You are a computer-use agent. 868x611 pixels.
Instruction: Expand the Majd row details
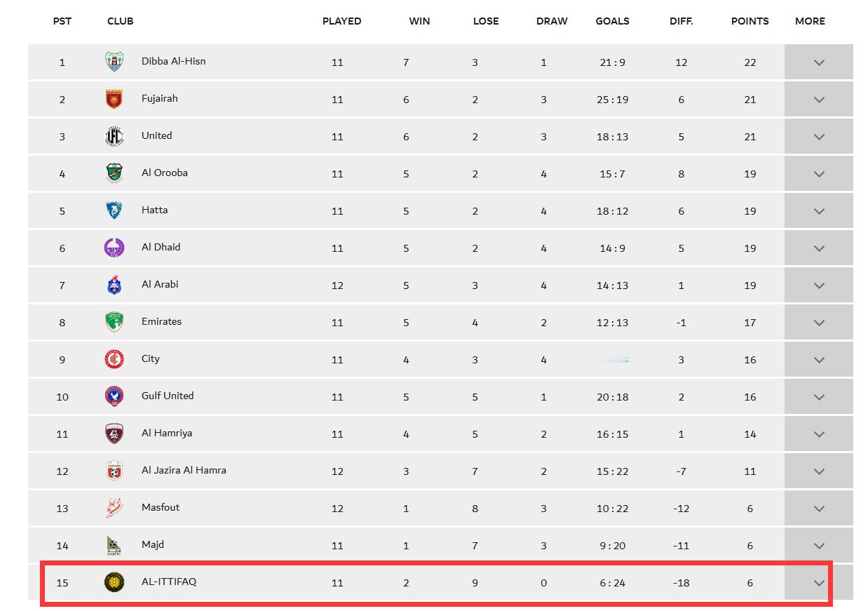(818, 546)
